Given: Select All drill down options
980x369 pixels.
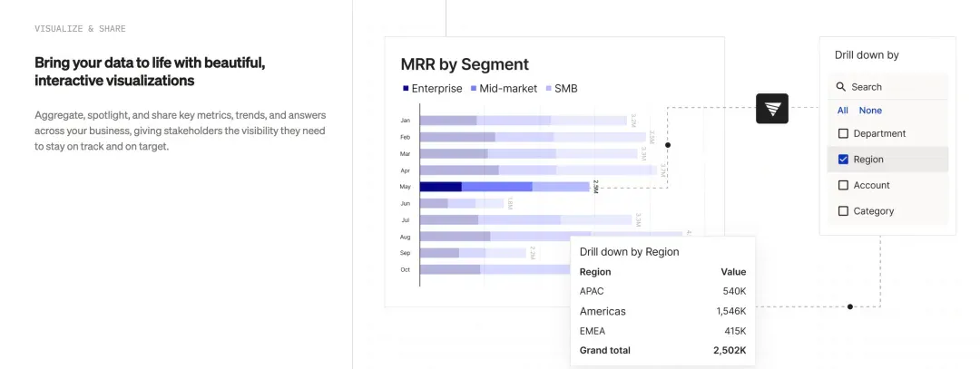Looking at the screenshot, I should click(842, 111).
